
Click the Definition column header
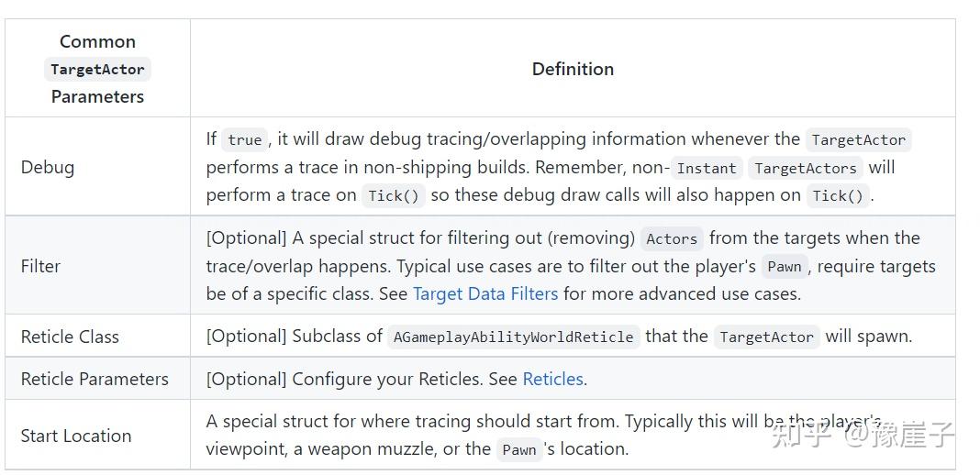[x=573, y=69]
